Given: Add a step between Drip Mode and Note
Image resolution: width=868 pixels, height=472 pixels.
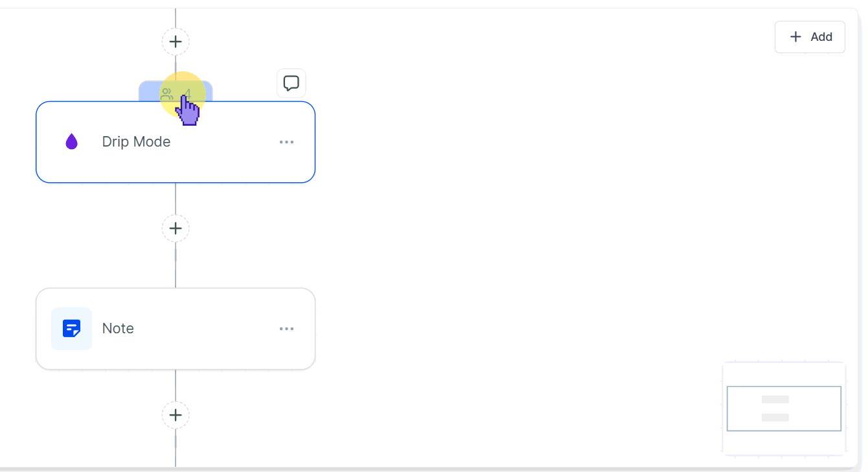Looking at the screenshot, I should [x=176, y=228].
